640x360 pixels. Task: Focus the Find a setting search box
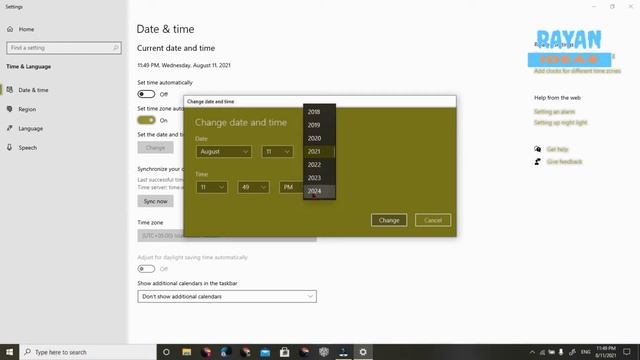[x=64, y=48]
